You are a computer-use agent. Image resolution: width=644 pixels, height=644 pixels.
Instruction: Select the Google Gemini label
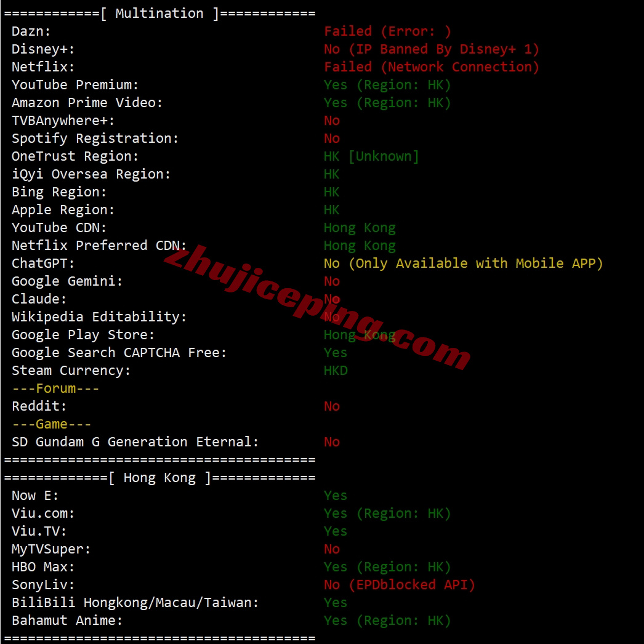tap(67, 281)
